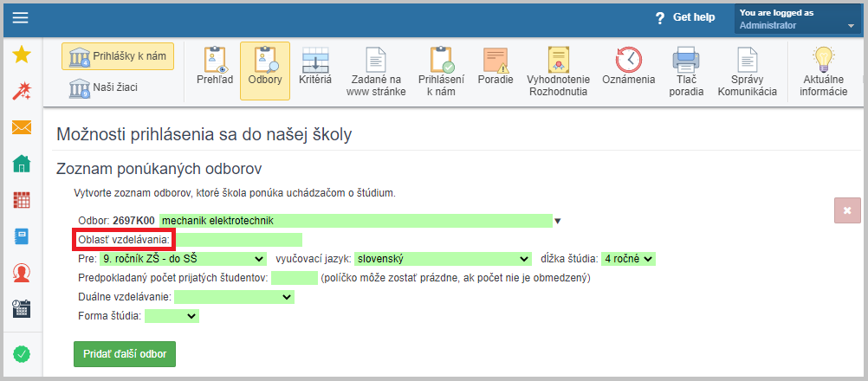868x381 pixels.
Task: Click the Oblasť vzdelávania input field
Action: point(238,240)
